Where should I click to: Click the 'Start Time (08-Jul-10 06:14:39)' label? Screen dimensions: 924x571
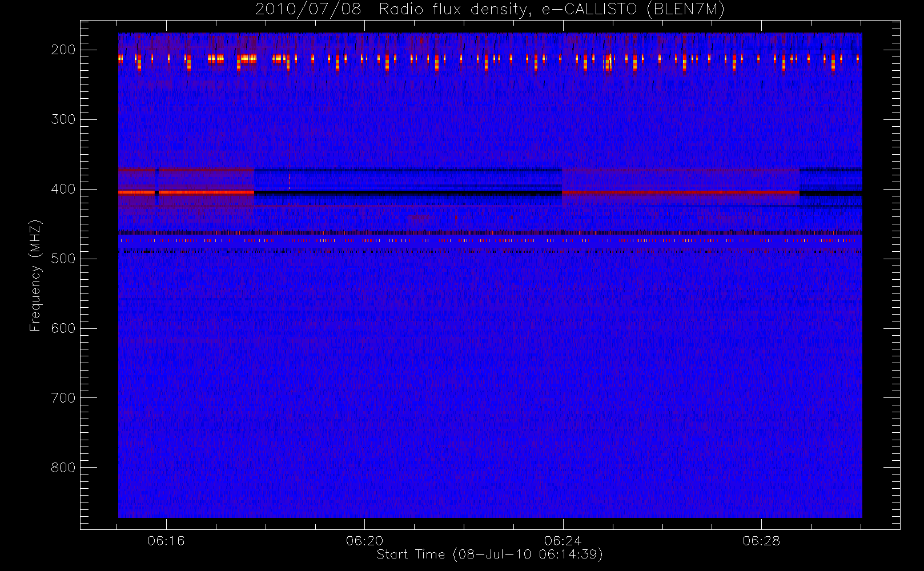(x=490, y=554)
